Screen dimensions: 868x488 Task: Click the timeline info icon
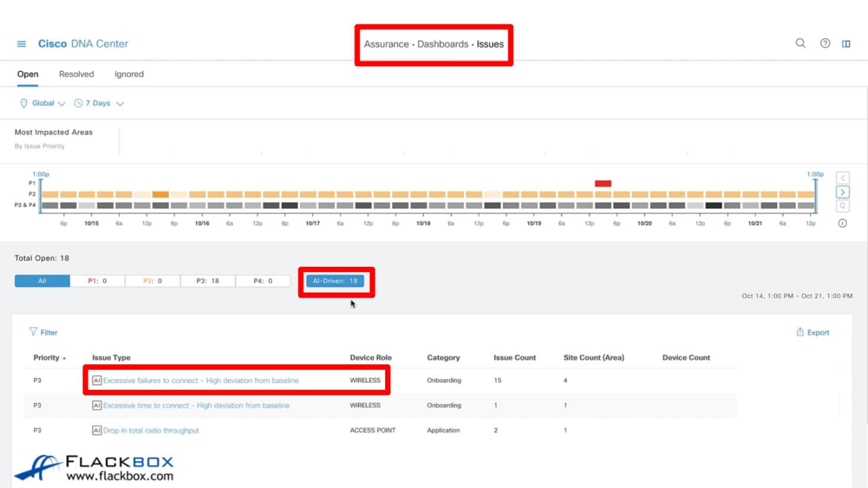pos(843,223)
